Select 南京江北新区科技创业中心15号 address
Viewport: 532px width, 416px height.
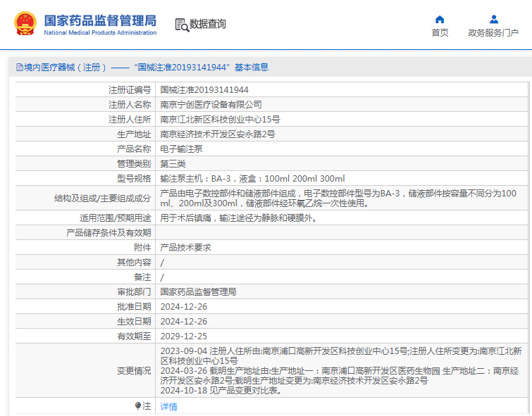220,120
